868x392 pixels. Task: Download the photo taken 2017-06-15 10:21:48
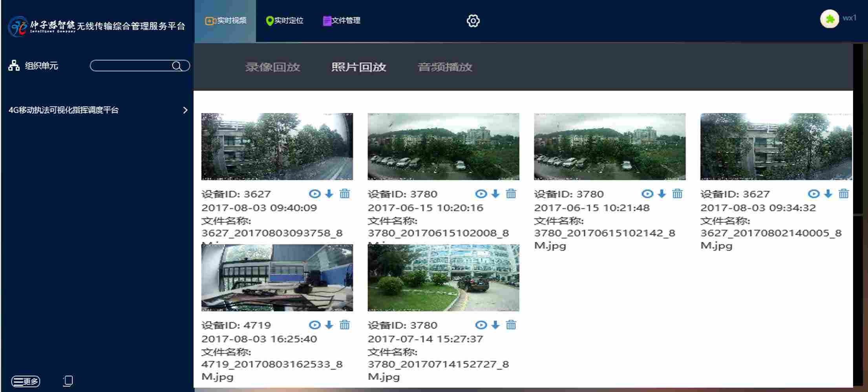click(x=662, y=193)
